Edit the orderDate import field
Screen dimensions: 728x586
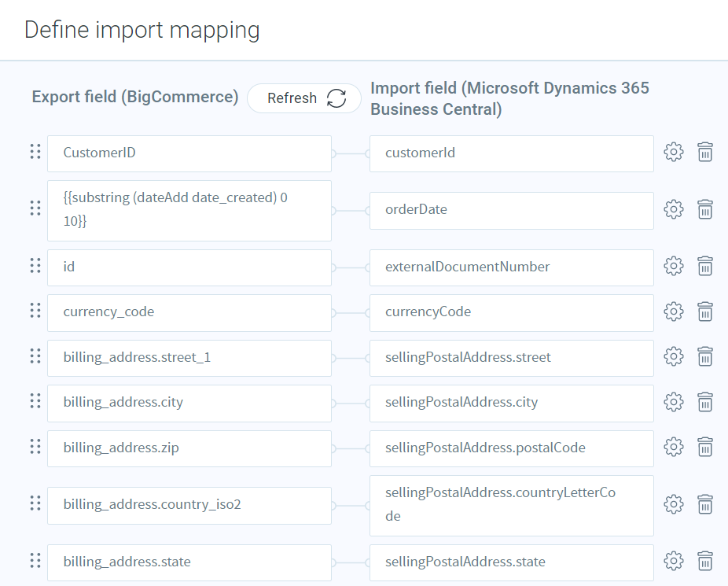coord(512,211)
